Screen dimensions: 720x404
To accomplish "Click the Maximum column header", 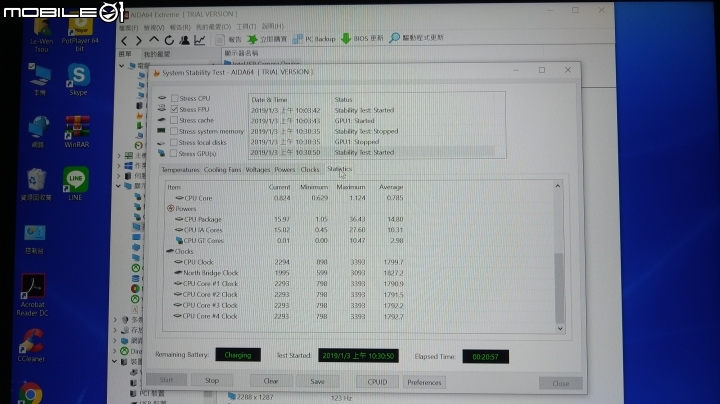I will coord(350,187).
